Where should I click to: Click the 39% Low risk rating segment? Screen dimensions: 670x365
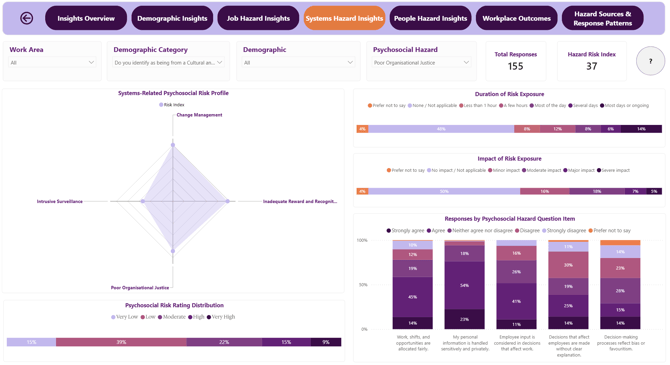coord(121,342)
